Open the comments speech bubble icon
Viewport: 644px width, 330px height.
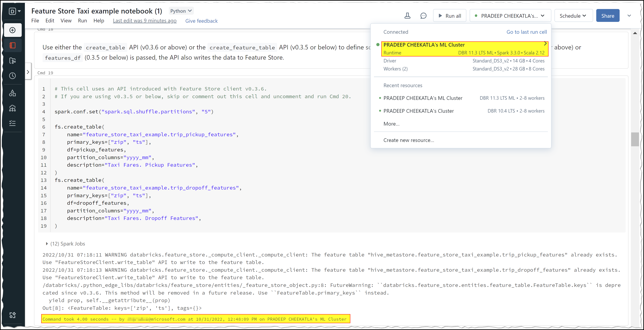coord(423,16)
